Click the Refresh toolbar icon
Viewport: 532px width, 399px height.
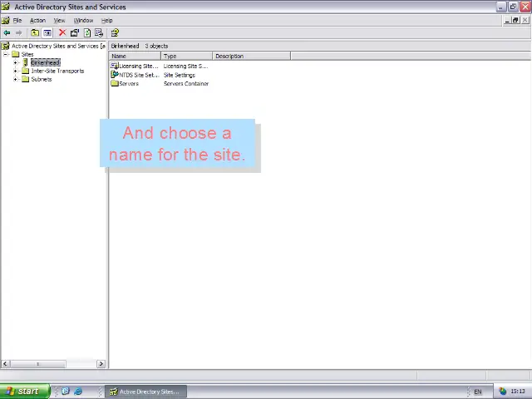pos(87,33)
